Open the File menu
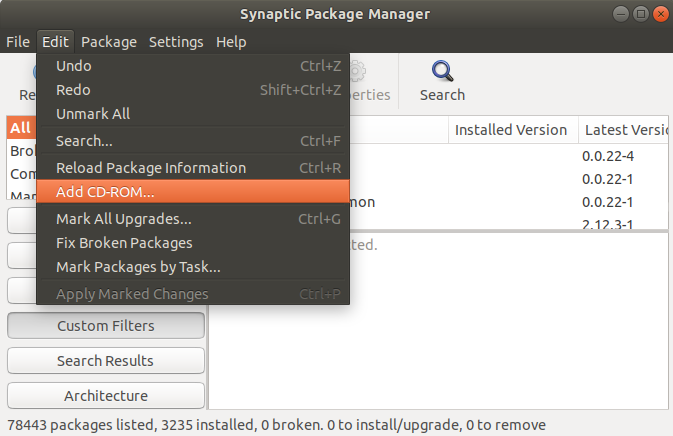The height and width of the screenshot is (436, 673). 18,42
